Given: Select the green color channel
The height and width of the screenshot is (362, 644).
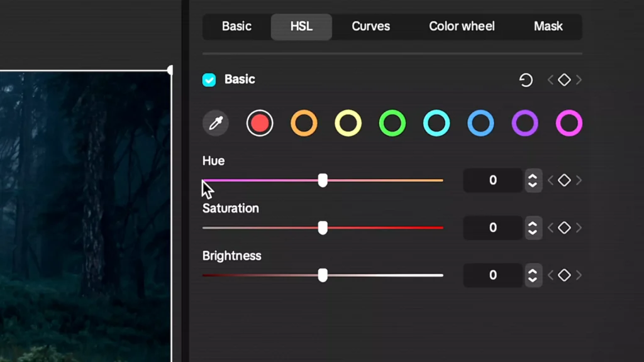Looking at the screenshot, I should pos(392,123).
